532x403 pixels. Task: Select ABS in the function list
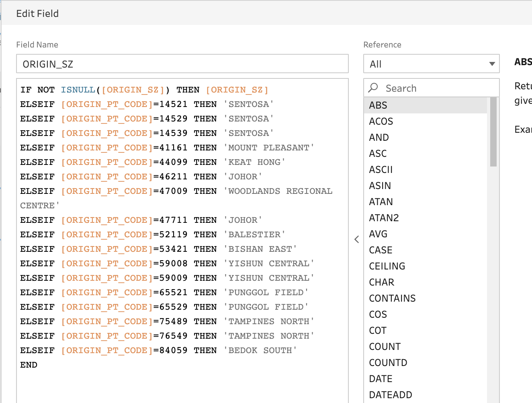point(378,105)
